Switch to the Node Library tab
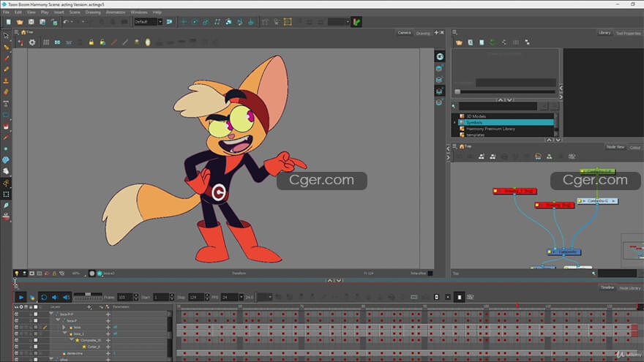 [x=629, y=288]
